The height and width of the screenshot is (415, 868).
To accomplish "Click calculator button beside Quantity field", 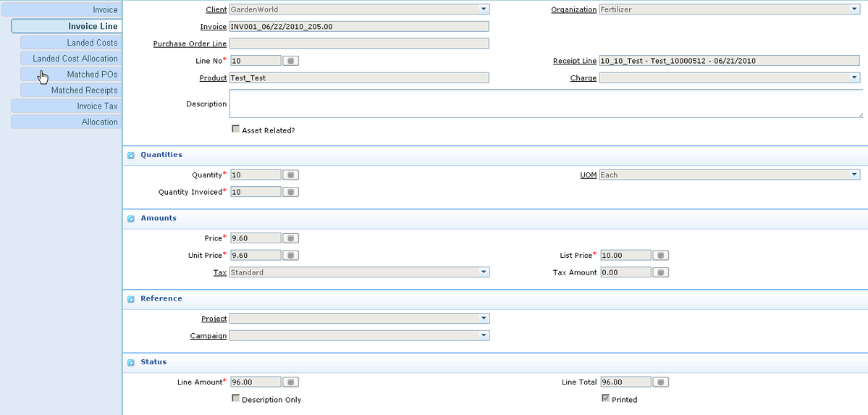I will tap(290, 175).
